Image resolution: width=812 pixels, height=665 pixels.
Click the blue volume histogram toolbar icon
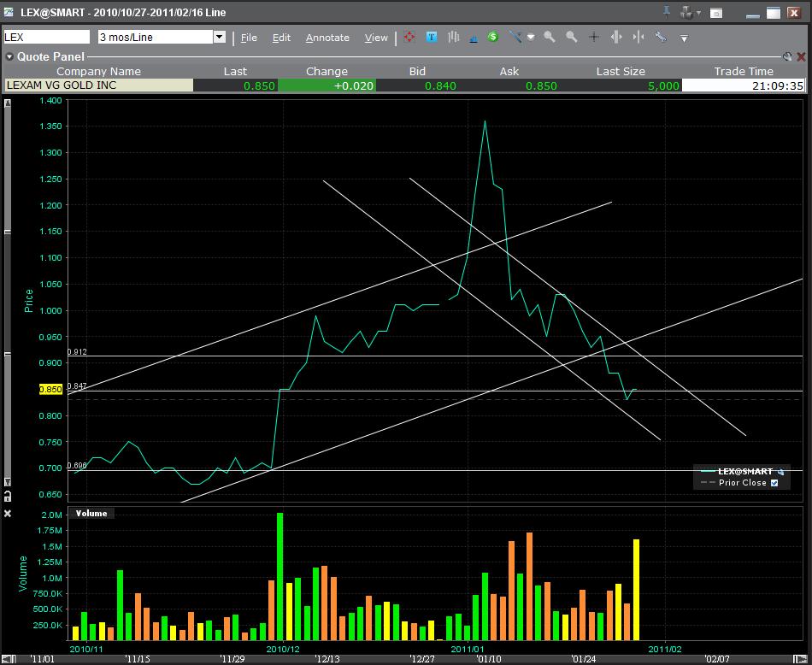pyautogui.click(x=474, y=38)
